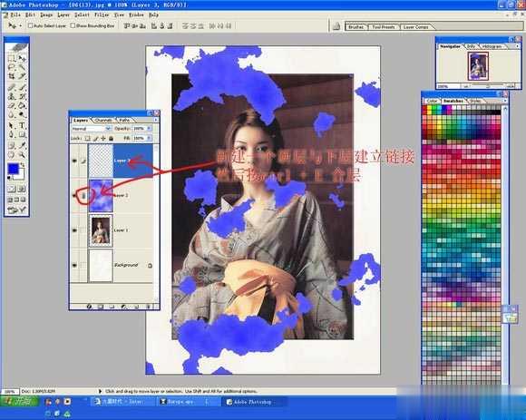Open the Image menu
The width and height of the screenshot is (526, 420).
point(46,15)
